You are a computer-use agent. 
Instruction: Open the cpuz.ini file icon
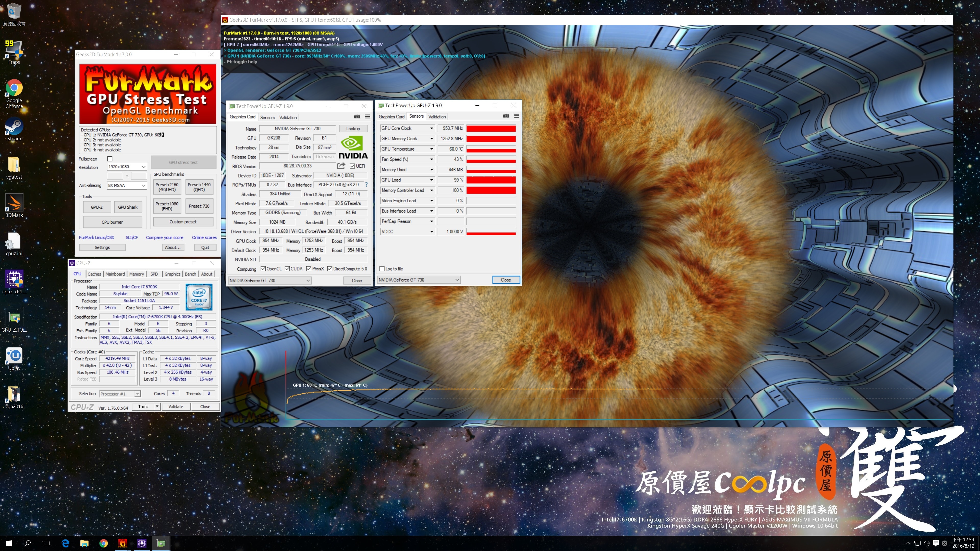(x=14, y=244)
